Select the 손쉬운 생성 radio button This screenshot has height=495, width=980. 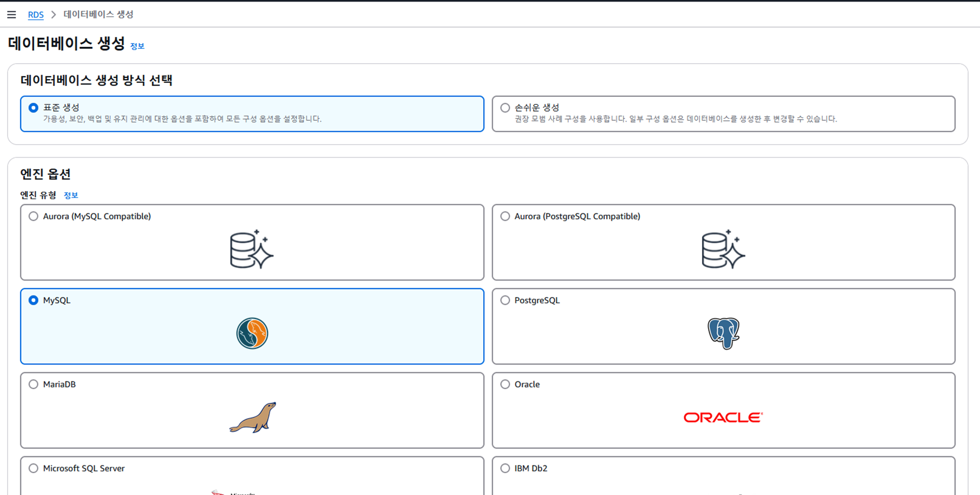point(505,108)
